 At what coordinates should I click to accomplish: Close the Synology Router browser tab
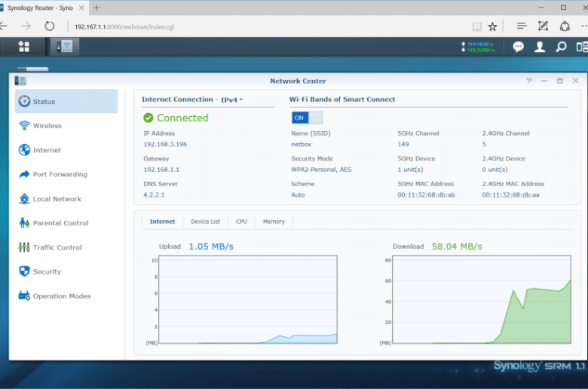point(81,8)
